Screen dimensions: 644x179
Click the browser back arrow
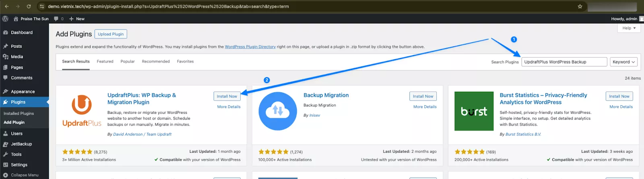tap(6, 6)
